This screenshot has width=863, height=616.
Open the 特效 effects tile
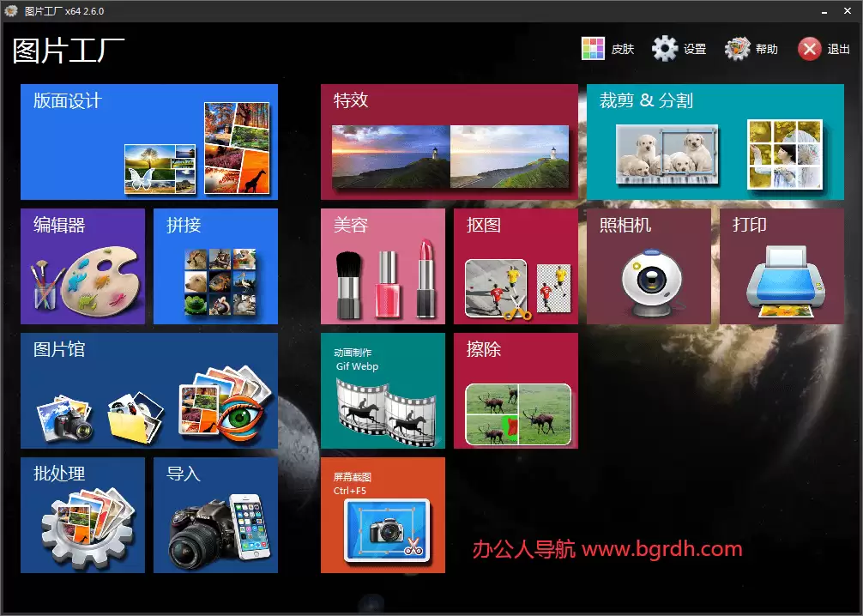click(x=450, y=142)
